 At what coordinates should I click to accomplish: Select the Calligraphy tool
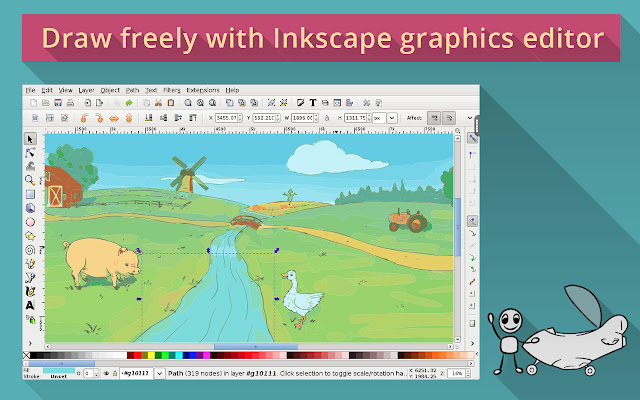(x=30, y=291)
